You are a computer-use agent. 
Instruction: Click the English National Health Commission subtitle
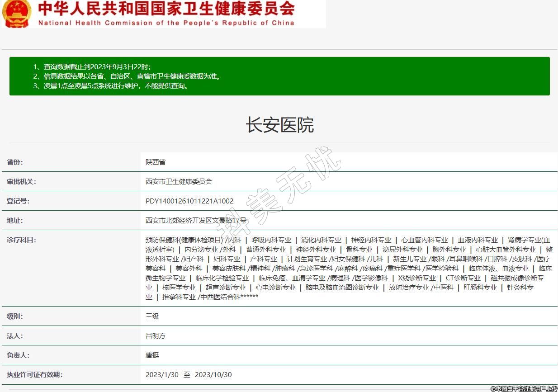point(166,23)
